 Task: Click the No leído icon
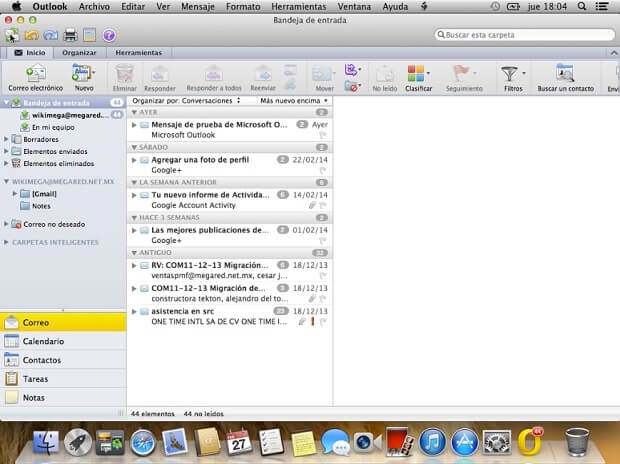(x=384, y=74)
